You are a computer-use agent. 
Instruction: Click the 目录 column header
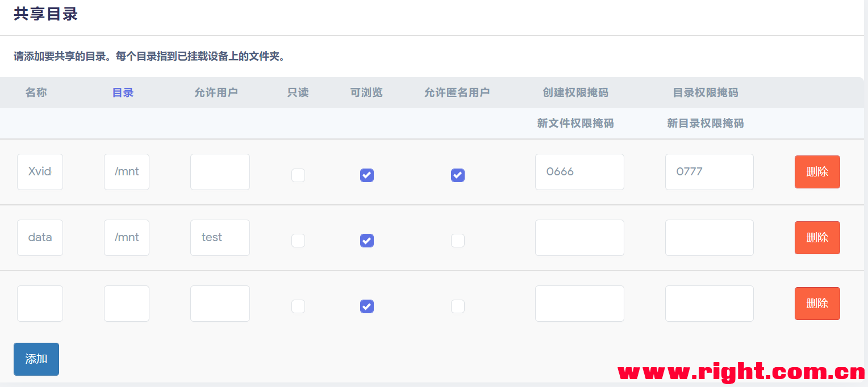click(123, 92)
